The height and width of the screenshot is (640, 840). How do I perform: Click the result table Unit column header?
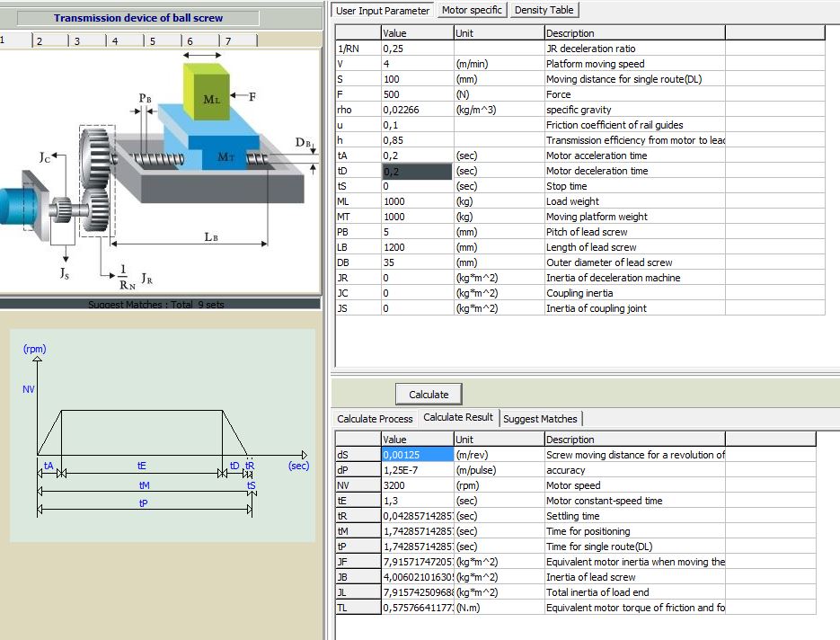tap(499, 440)
